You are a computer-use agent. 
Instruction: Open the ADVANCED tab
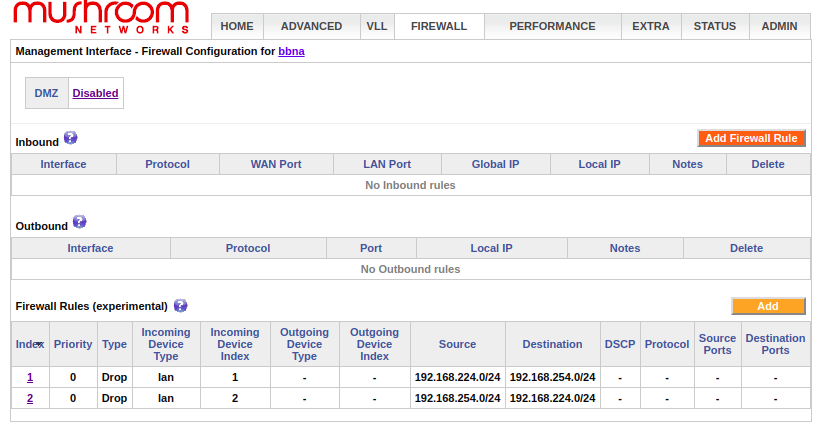click(x=312, y=26)
